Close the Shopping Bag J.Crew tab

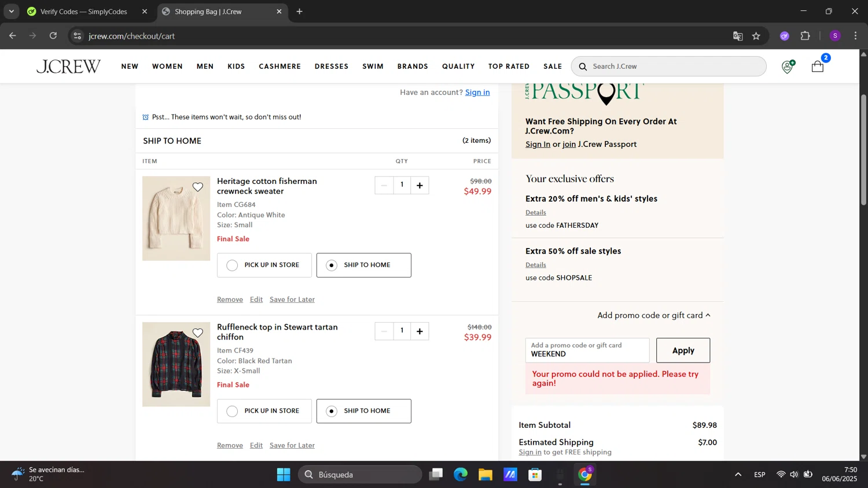[279, 12]
